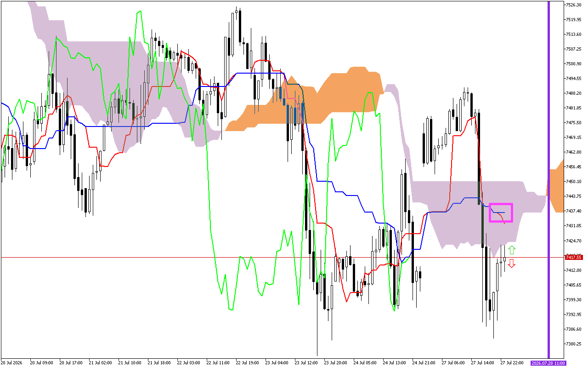This screenshot has height=368, width=588.
Task: Click the 21 Jul 02:00 time label
Action: (x=100, y=363)
